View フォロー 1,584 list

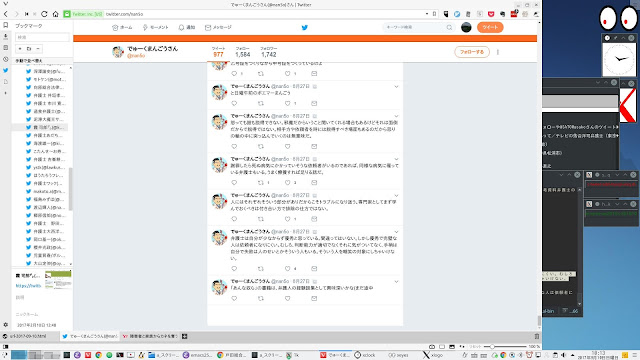(242, 52)
